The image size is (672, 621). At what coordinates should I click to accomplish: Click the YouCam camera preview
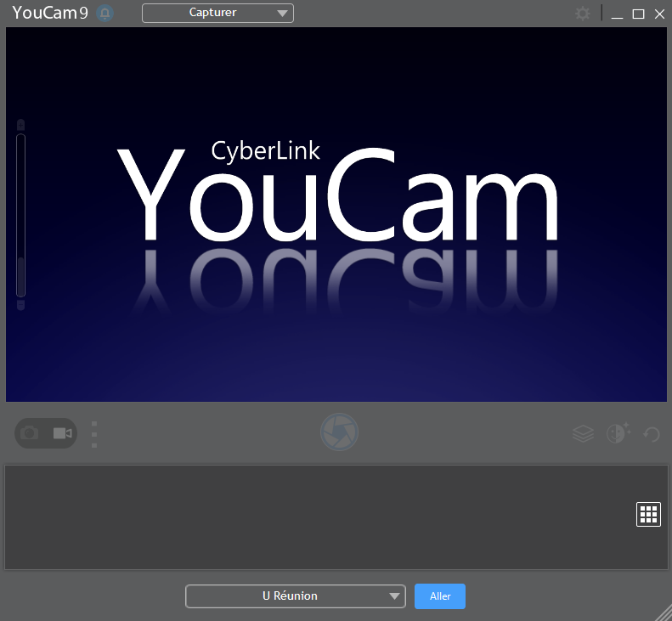pyautogui.click(x=336, y=214)
